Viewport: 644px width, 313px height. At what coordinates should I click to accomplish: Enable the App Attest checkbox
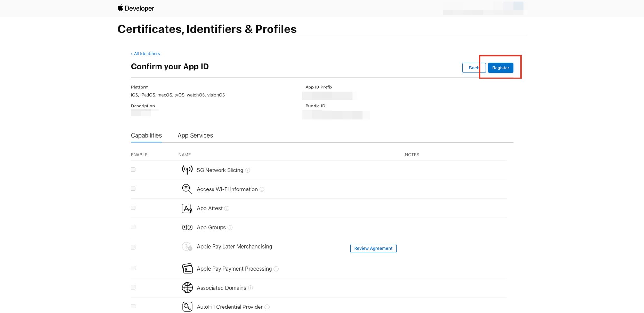[x=133, y=208]
